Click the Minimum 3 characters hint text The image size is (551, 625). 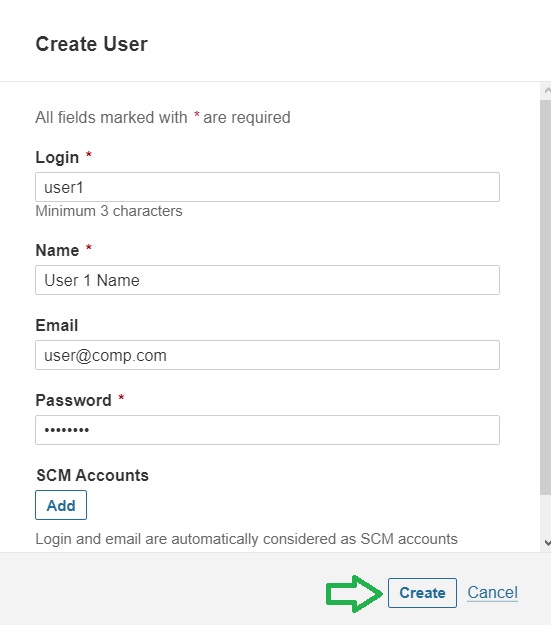pos(109,211)
